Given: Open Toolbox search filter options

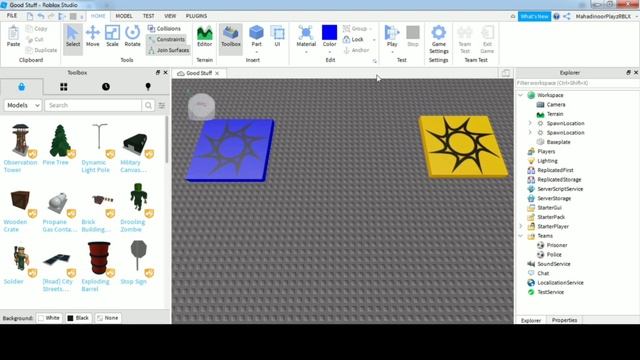Looking at the screenshot, I should (162, 105).
